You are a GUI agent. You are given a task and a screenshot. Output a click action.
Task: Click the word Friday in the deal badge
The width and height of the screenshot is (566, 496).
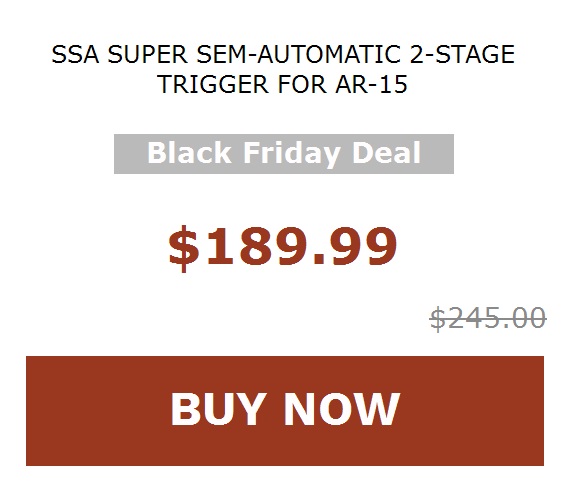(292, 154)
